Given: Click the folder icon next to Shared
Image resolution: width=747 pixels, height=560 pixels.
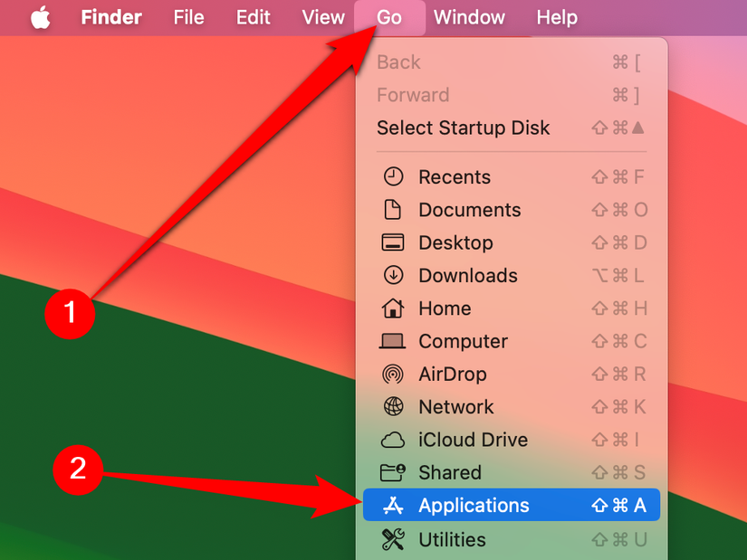Looking at the screenshot, I should 393,472.
